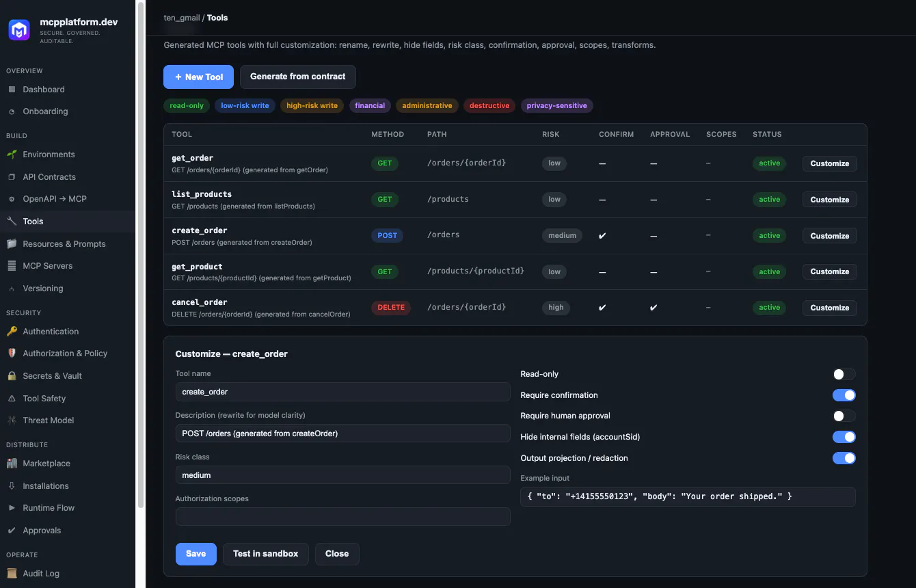This screenshot has width=916, height=588.
Task: Click the administrative risk tag
Action: (x=427, y=106)
